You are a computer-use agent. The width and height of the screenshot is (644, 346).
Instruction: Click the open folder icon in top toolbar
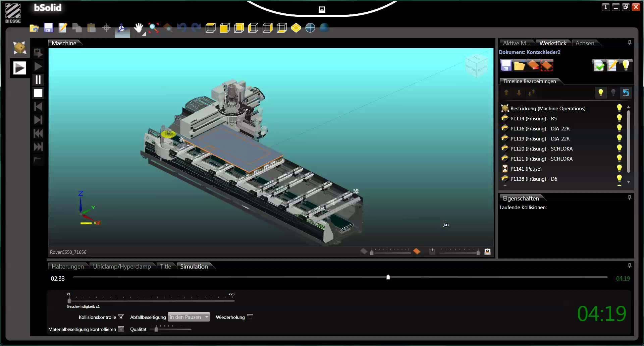[x=34, y=28]
